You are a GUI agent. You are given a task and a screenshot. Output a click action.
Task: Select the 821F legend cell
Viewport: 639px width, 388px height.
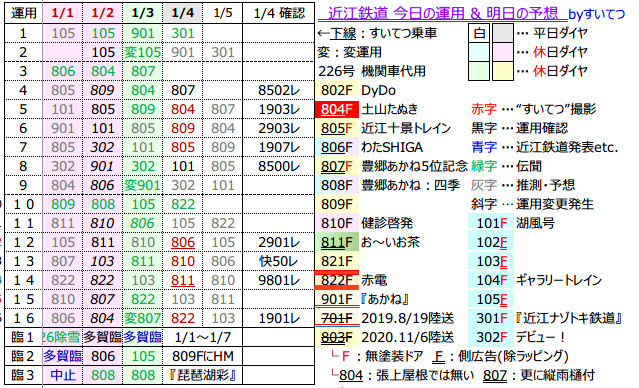click(x=337, y=261)
